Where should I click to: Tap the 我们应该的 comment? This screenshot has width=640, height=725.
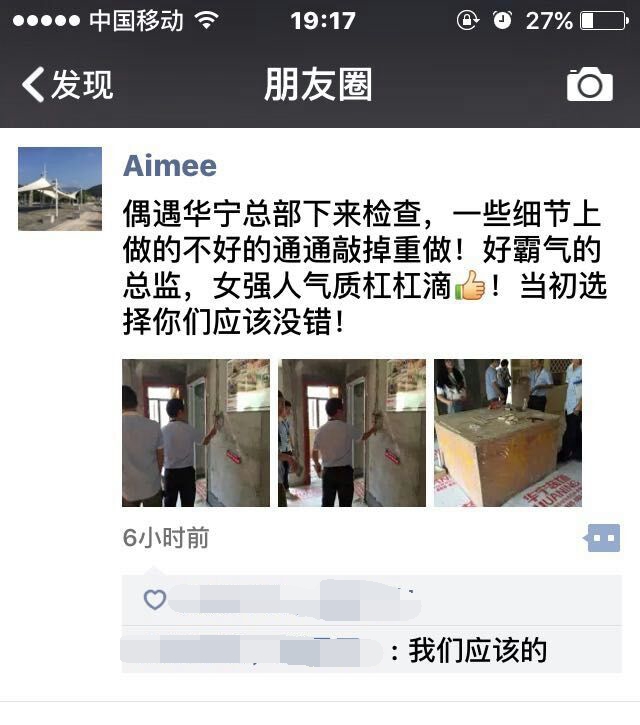click(477, 651)
